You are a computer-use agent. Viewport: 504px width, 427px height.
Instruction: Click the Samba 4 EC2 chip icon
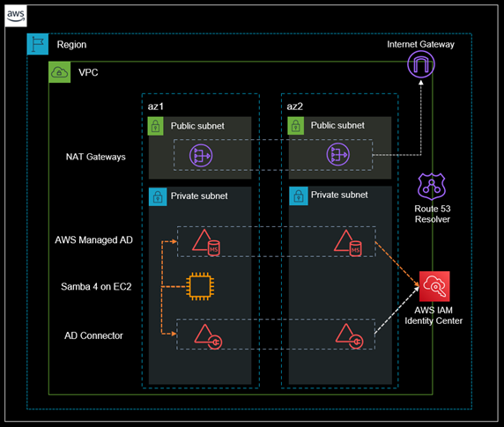click(x=200, y=286)
